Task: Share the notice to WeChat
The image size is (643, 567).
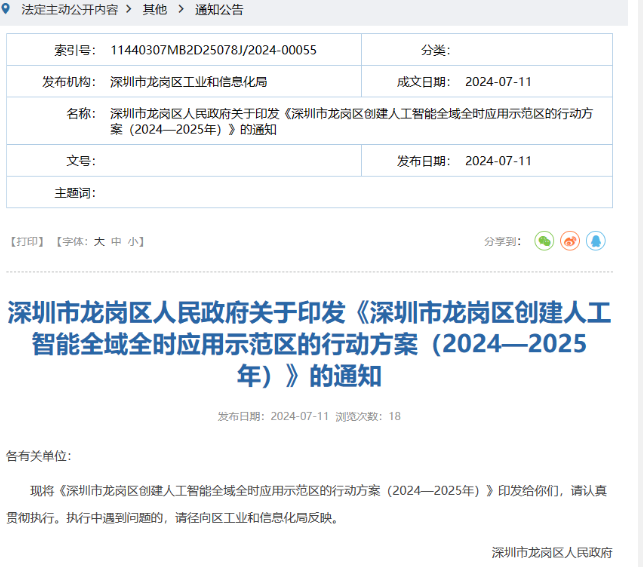Action: (x=544, y=241)
